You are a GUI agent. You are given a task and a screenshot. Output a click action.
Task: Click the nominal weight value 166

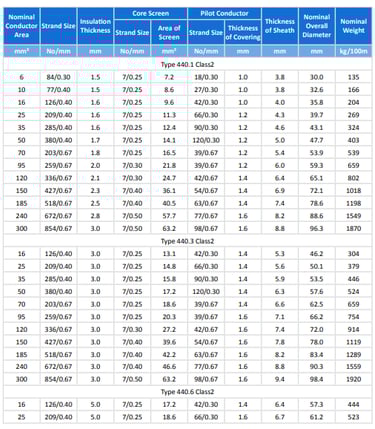pyautogui.click(x=353, y=90)
